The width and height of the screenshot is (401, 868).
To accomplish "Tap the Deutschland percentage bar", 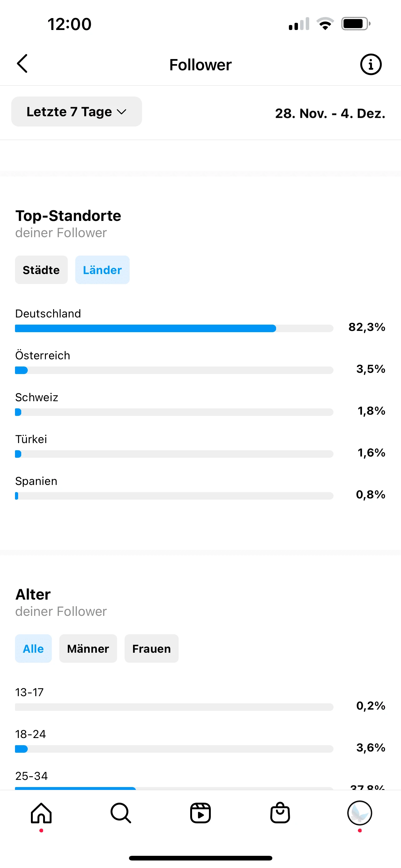I will (174, 328).
